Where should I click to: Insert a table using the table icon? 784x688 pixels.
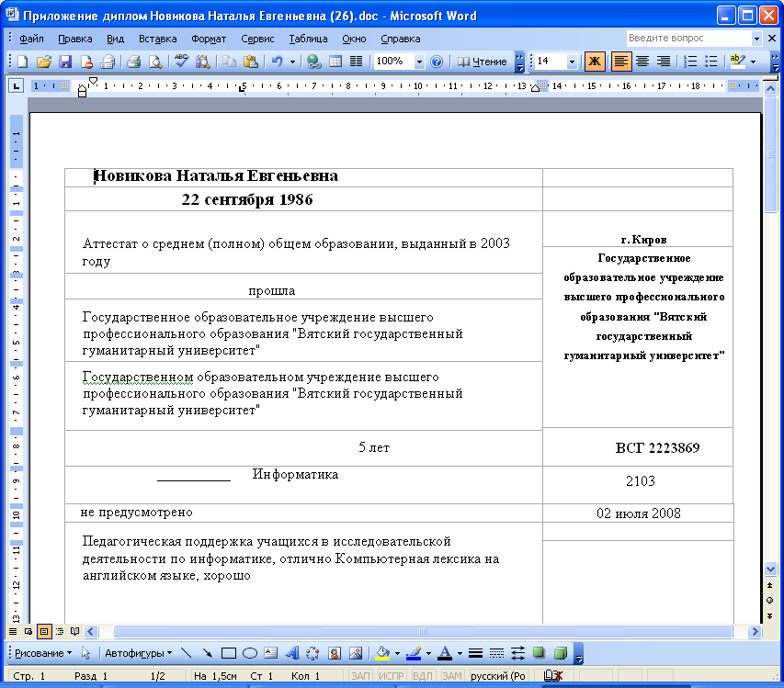pyautogui.click(x=335, y=62)
